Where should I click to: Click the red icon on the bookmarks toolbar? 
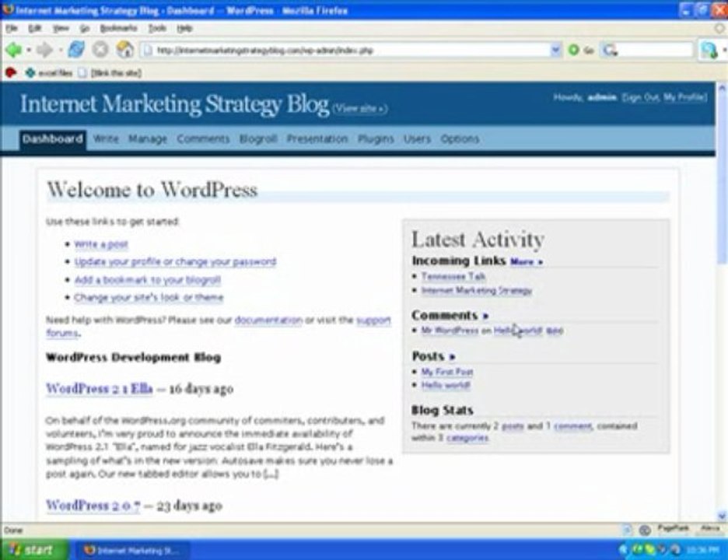11,72
